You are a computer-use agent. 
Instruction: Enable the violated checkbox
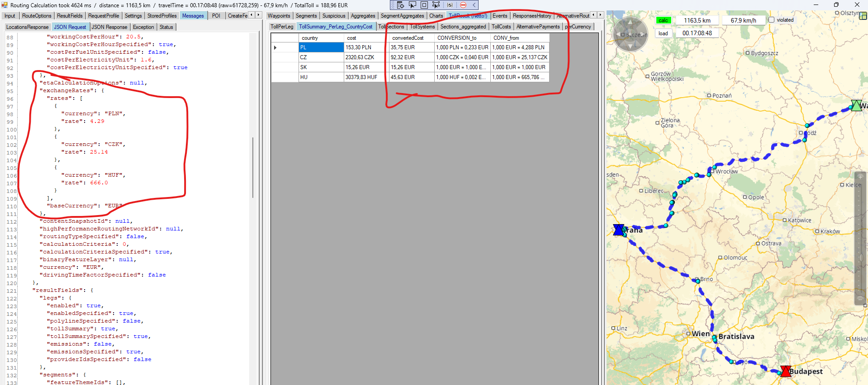click(772, 20)
